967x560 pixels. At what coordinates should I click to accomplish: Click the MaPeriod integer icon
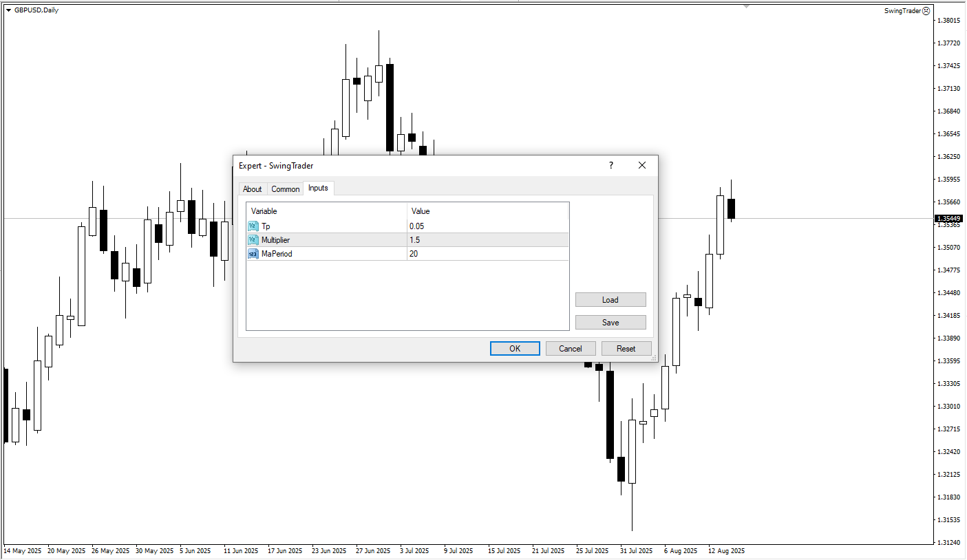pos(253,254)
